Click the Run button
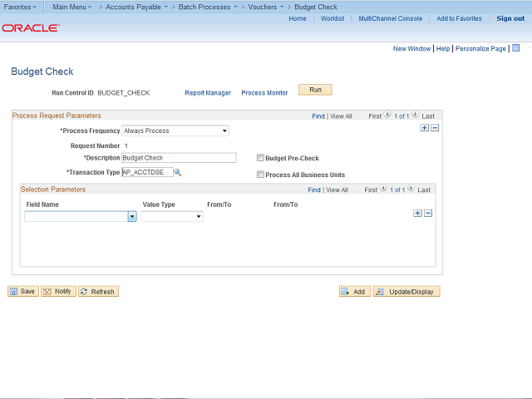Viewport: 532px width, 399px height. point(315,90)
